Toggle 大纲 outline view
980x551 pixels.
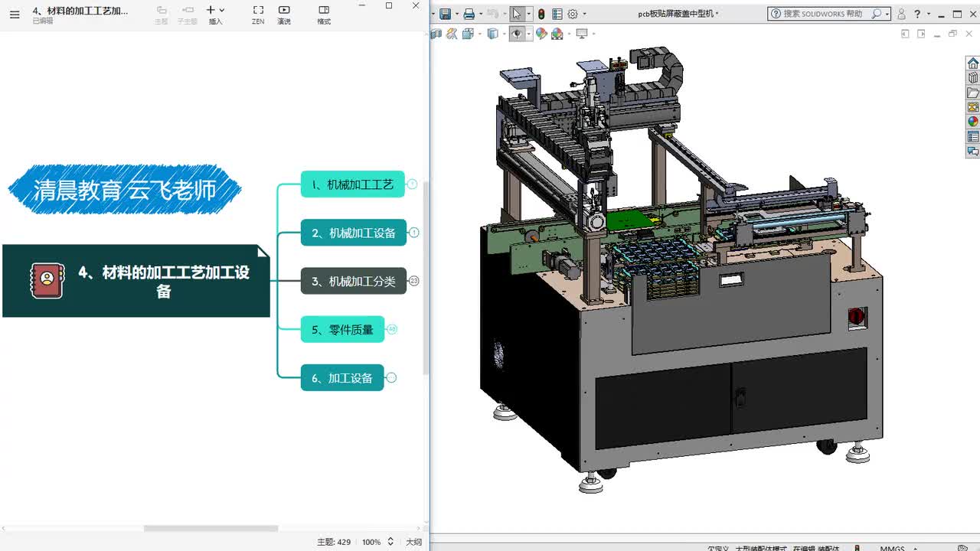413,542
